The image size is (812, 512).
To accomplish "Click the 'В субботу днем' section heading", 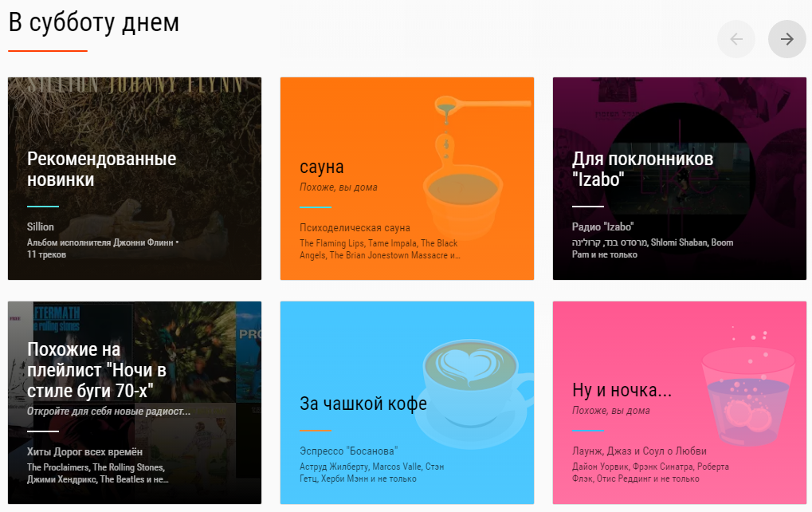I will coord(93,23).
